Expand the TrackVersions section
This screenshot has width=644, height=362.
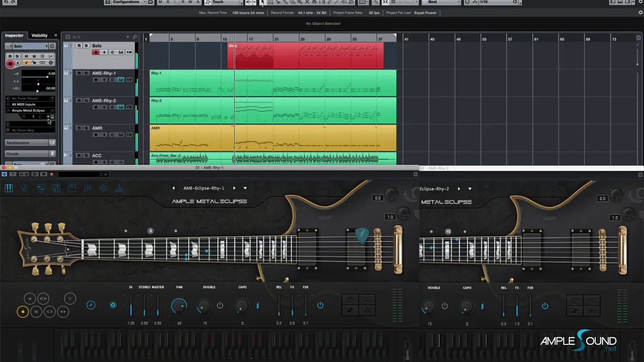(28, 143)
